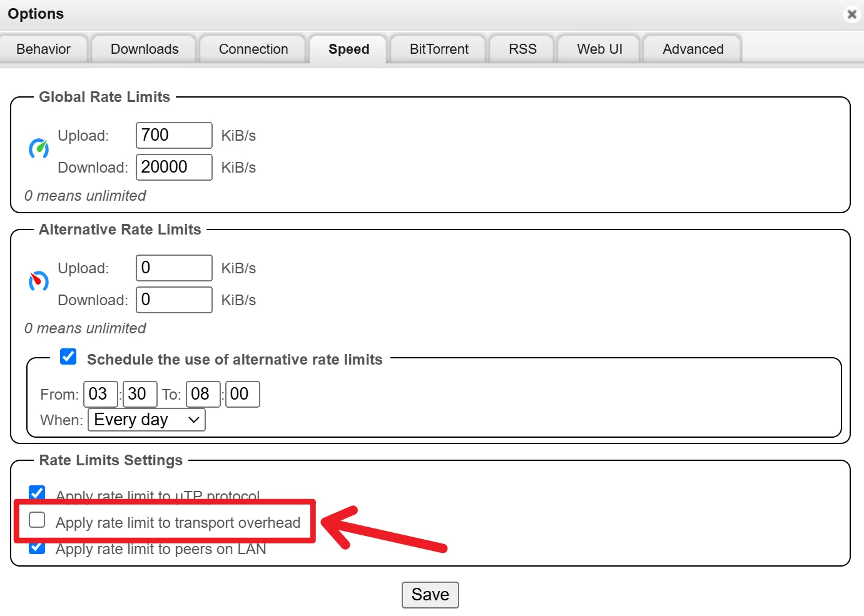The height and width of the screenshot is (616, 864).
Task: Toggle rate limit for peers on LAN
Action: (x=37, y=547)
